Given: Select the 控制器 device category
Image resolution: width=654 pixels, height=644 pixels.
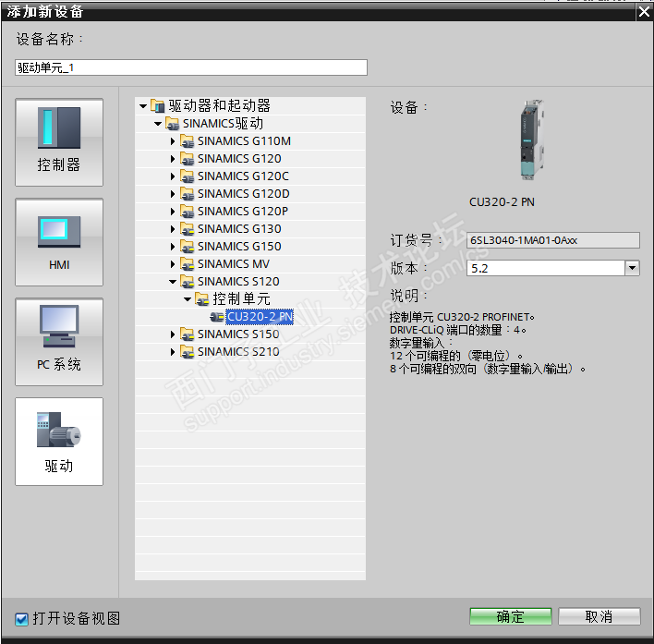Looking at the screenshot, I should coord(59,142).
